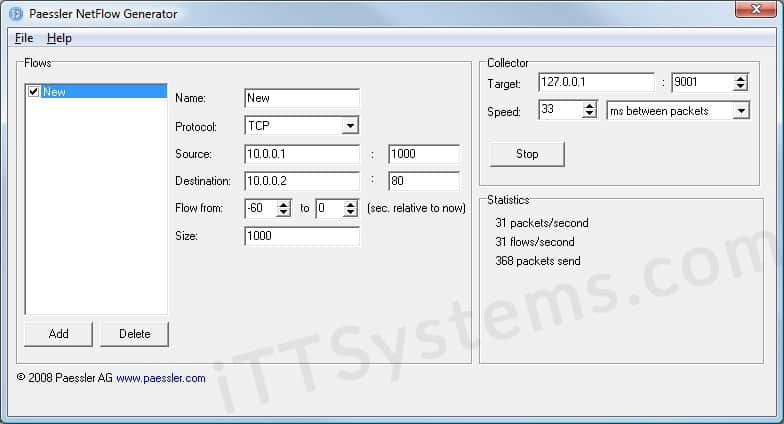784x424 pixels.
Task: Click the Collector Target IP field
Action: tap(596, 82)
